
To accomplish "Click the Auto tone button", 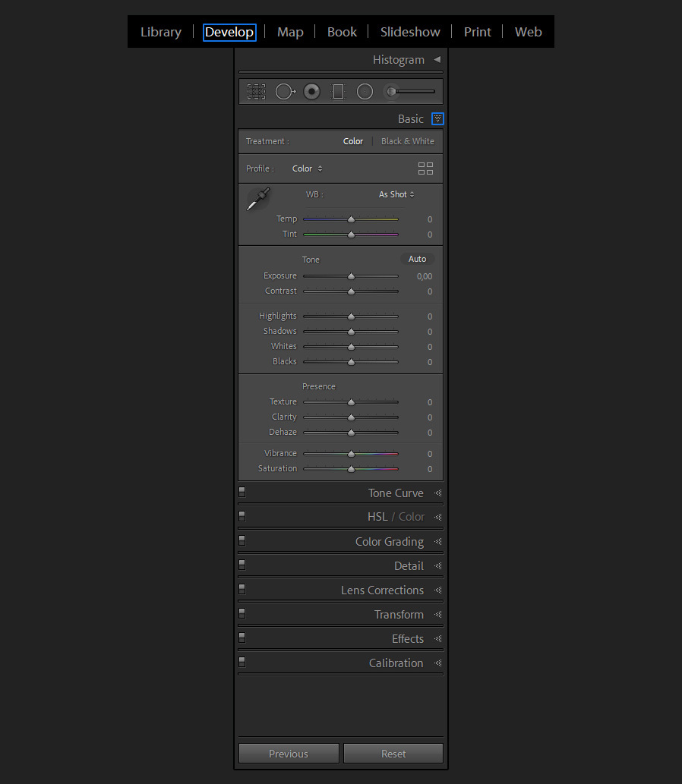I will 417,259.
